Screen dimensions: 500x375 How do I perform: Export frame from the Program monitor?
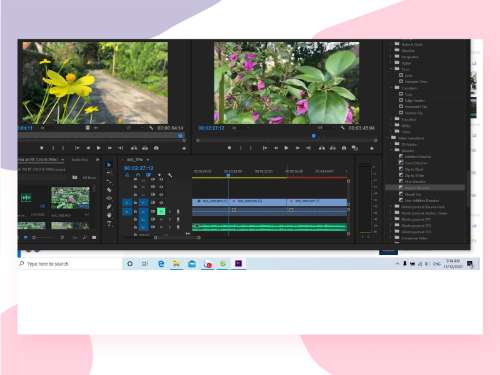click(x=344, y=148)
